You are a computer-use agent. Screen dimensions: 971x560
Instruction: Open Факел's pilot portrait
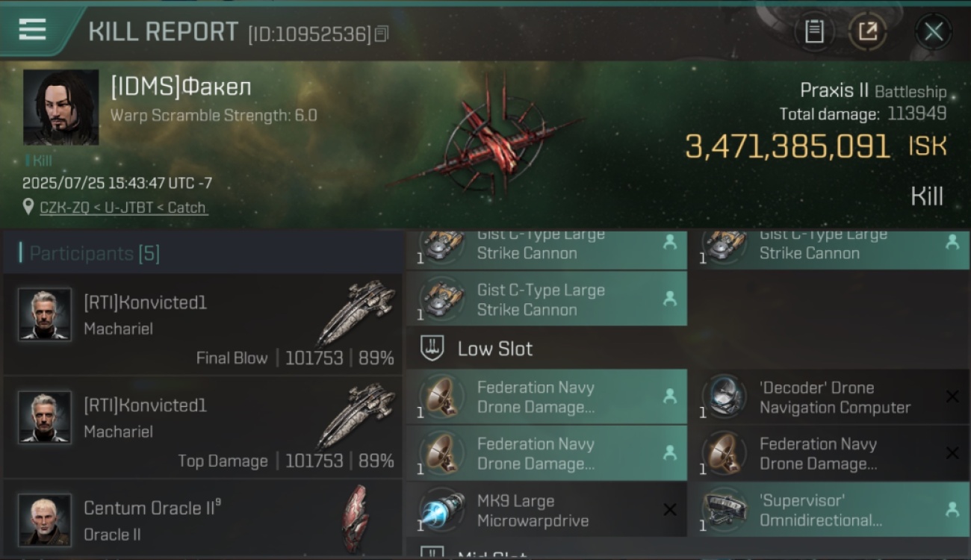click(61, 107)
